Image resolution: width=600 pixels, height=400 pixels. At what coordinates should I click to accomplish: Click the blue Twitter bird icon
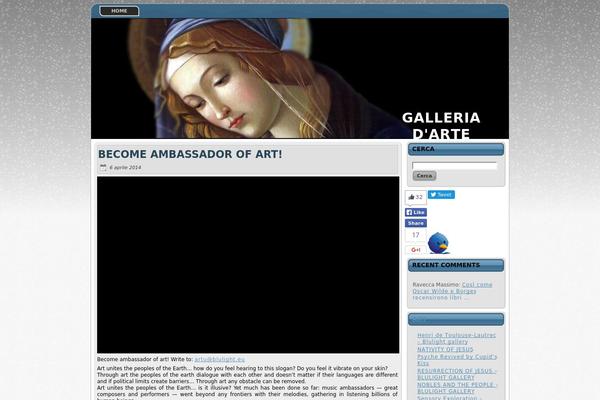click(439, 243)
